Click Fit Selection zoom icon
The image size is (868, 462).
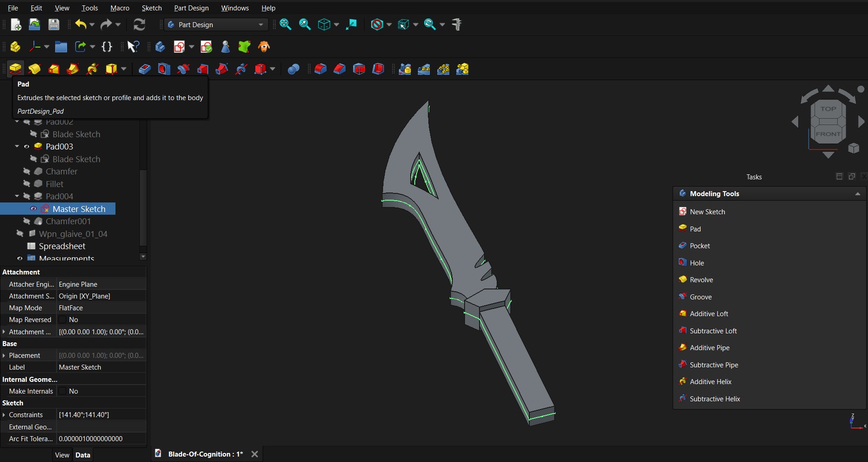tap(305, 24)
